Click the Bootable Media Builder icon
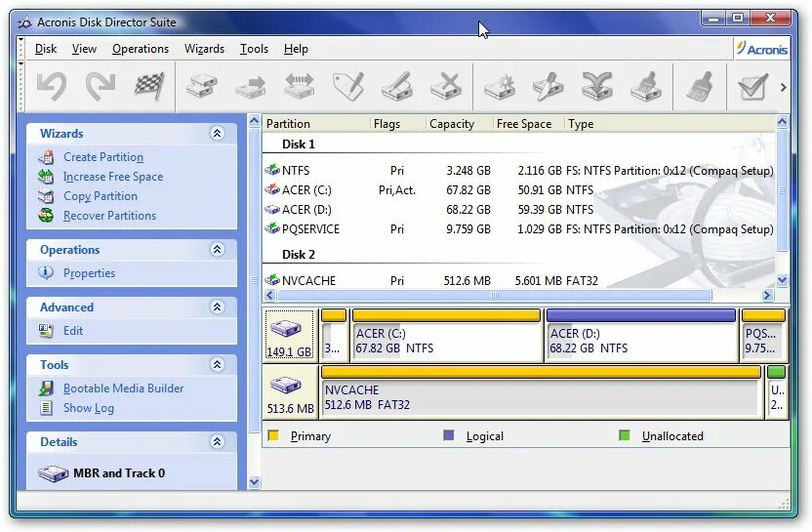Image resolution: width=812 pixels, height=532 pixels. click(x=46, y=389)
